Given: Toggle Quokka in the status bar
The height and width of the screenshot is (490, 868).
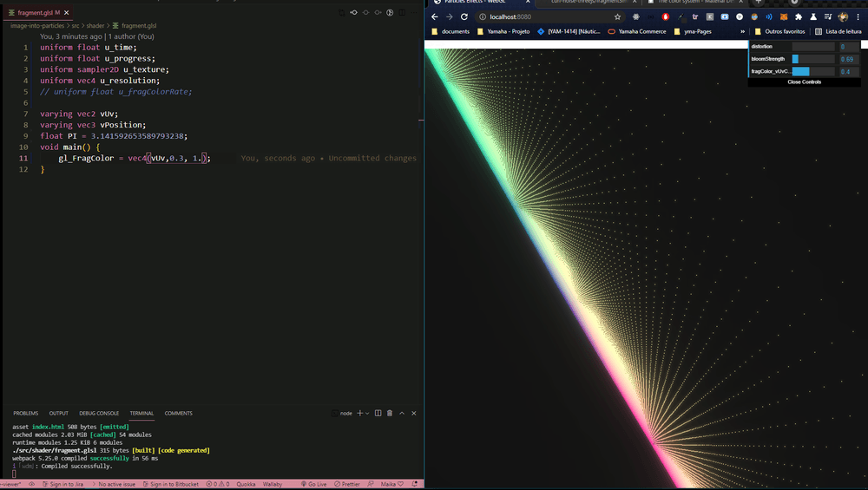Looking at the screenshot, I should 246,484.
